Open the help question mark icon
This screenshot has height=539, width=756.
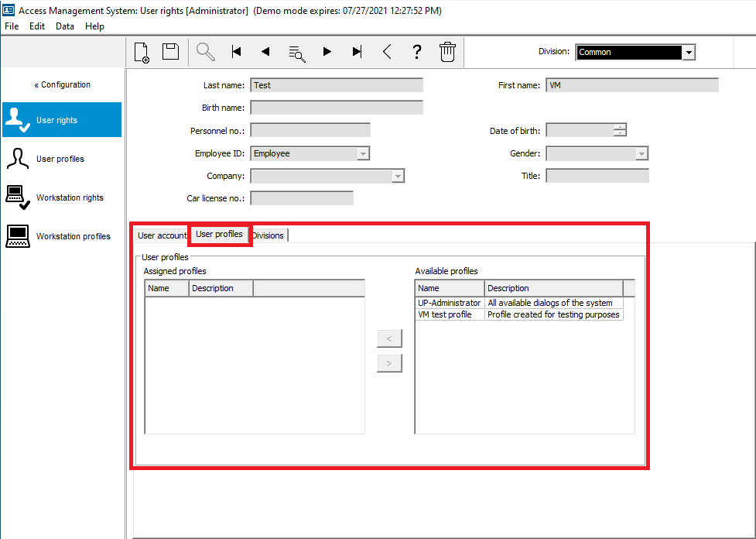[x=417, y=52]
